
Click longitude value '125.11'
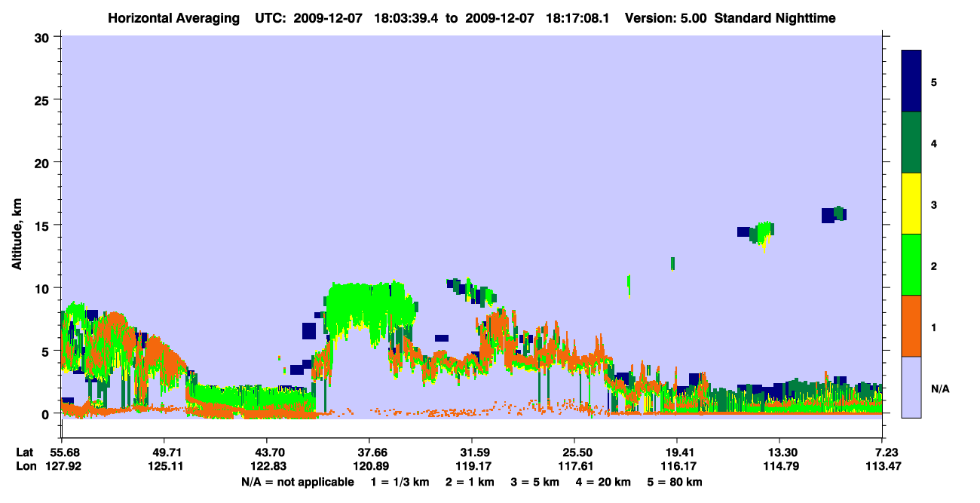tap(164, 466)
